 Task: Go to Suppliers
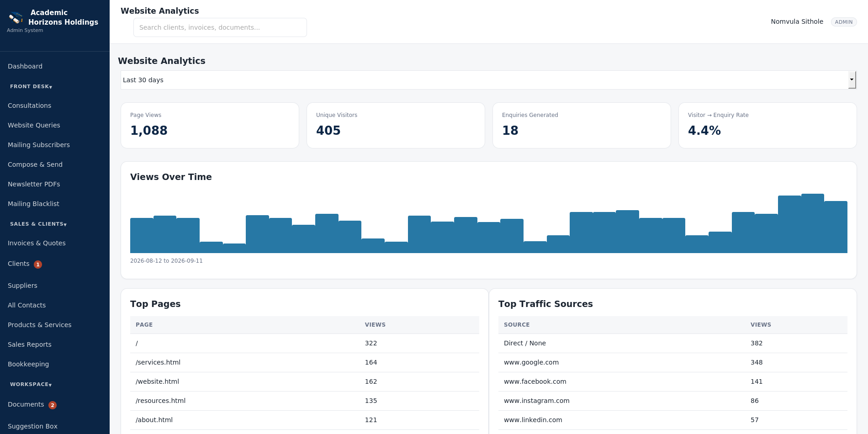(x=22, y=286)
